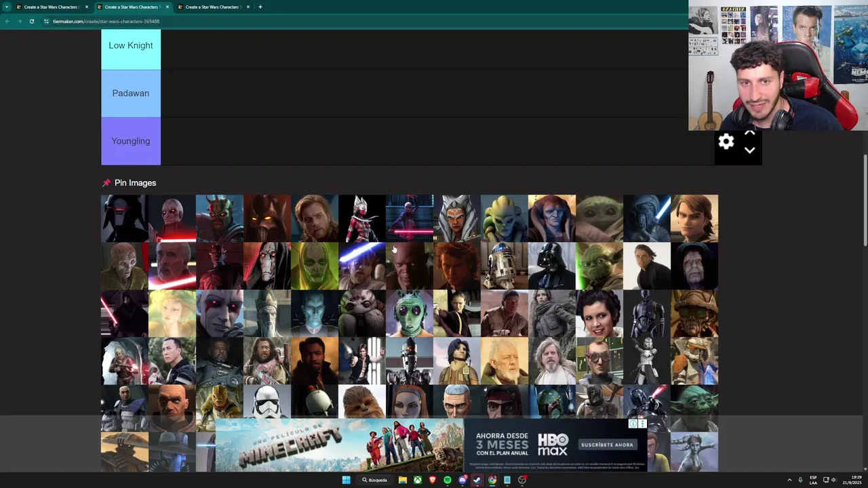Image resolution: width=868 pixels, height=488 pixels.
Task: Open the Windows Start menu
Action: click(x=346, y=480)
